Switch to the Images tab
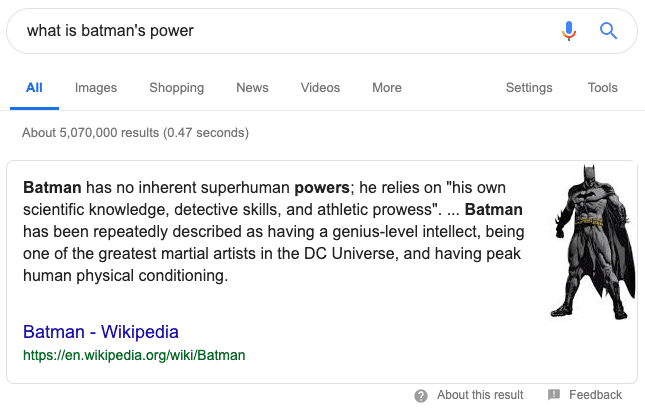 click(x=96, y=88)
